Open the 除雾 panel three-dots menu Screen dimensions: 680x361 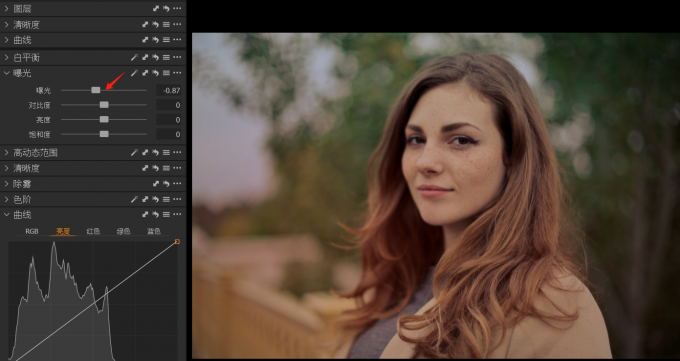point(177,184)
